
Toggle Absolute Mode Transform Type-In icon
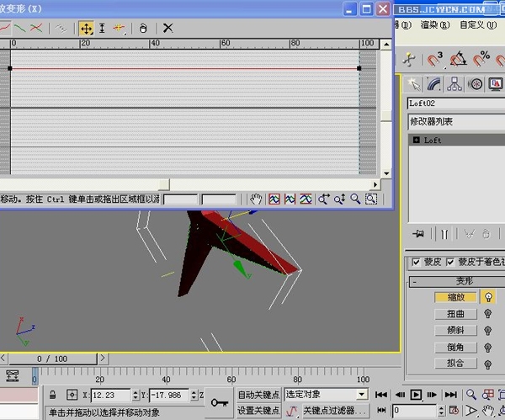(x=72, y=395)
